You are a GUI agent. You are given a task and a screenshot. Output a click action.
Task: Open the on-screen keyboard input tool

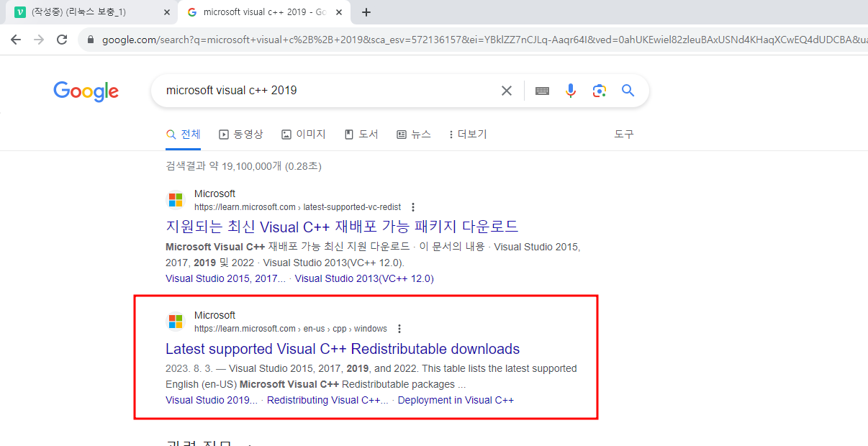[x=543, y=91]
